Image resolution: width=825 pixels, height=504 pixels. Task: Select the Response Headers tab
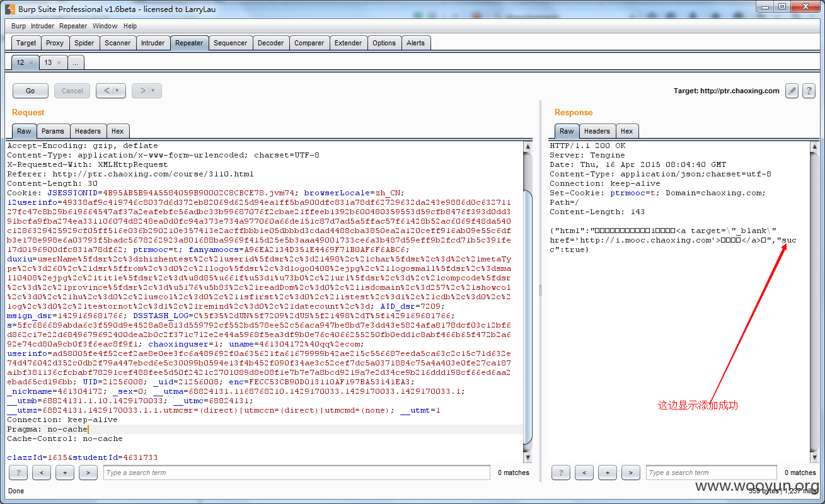tap(596, 131)
